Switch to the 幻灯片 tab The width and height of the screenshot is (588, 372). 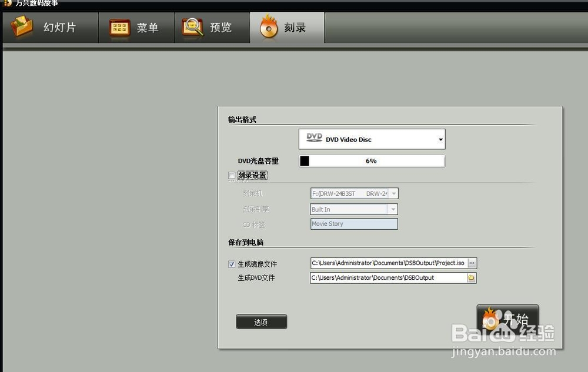(50, 27)
